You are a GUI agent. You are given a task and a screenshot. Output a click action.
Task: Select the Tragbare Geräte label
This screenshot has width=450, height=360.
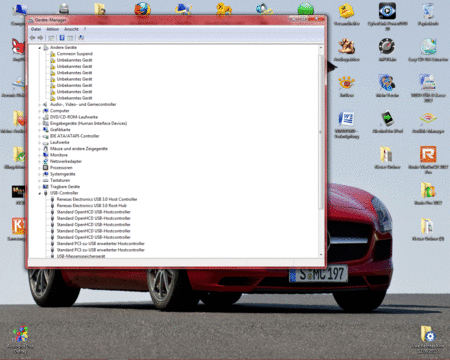(x=65, y=187)
